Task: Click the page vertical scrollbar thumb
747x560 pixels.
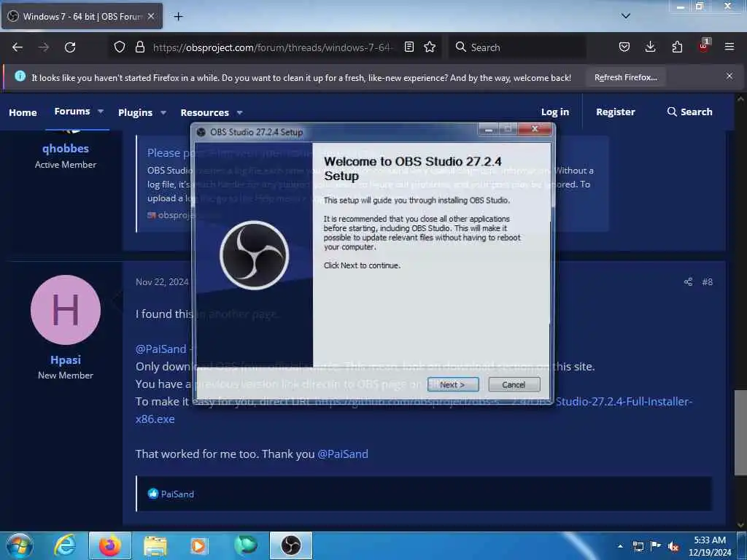Action: coord(740,432)
